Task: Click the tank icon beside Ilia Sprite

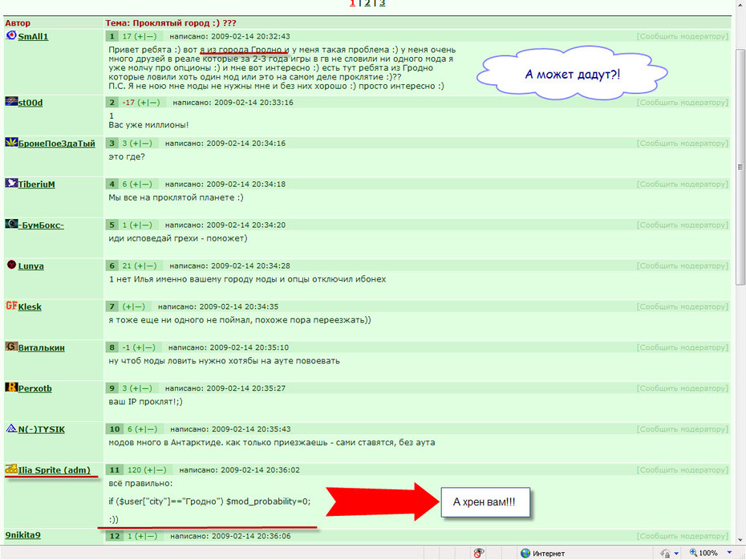Action: click(x=11, y=469)
